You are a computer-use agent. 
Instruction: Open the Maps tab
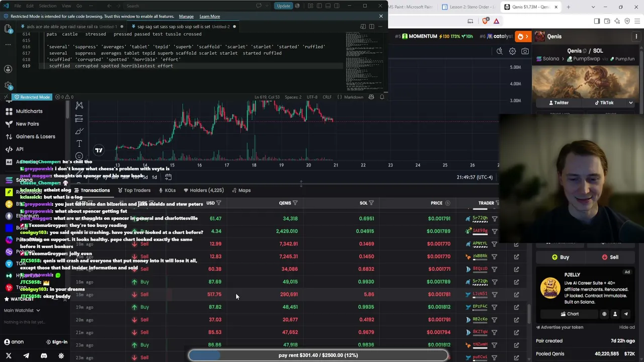(x=241, y=190)
